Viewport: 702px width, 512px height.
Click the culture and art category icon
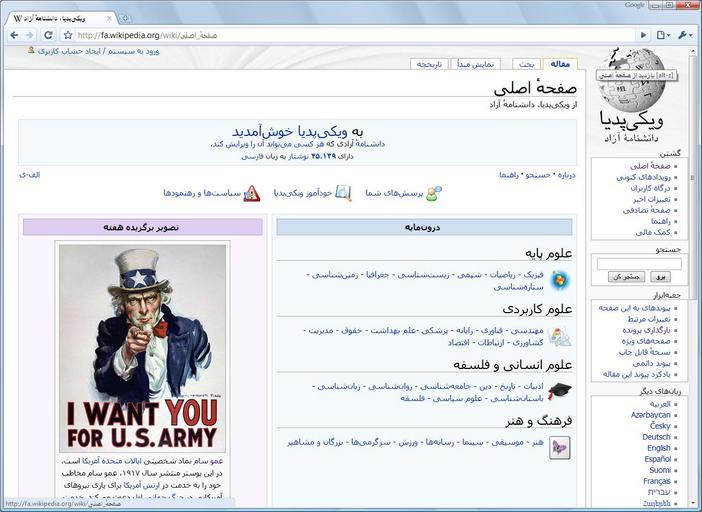point(560,448)
